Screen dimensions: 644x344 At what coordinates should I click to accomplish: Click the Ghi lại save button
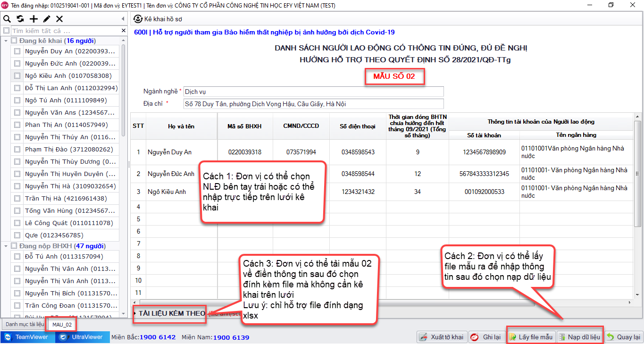pos(486,337)
